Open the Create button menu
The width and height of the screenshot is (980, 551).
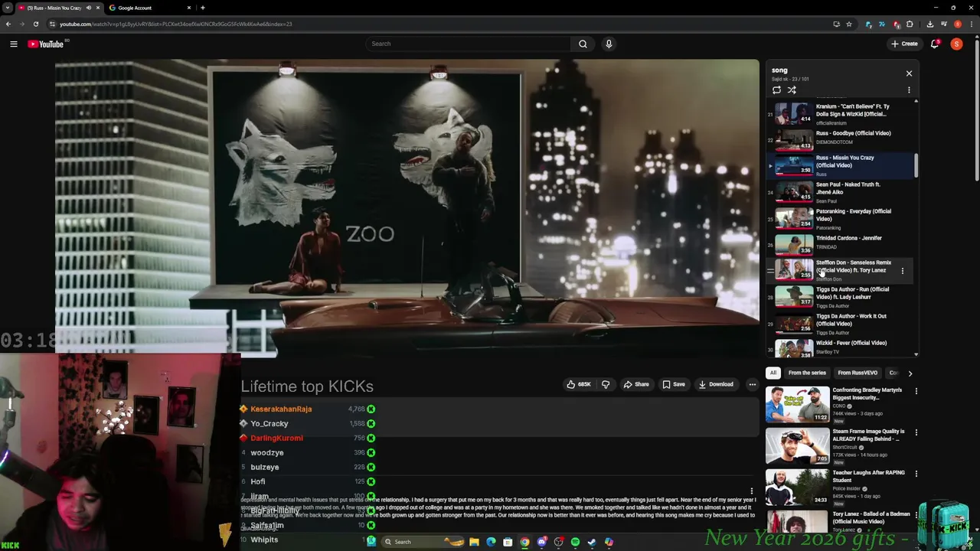(x=904, y=44)
